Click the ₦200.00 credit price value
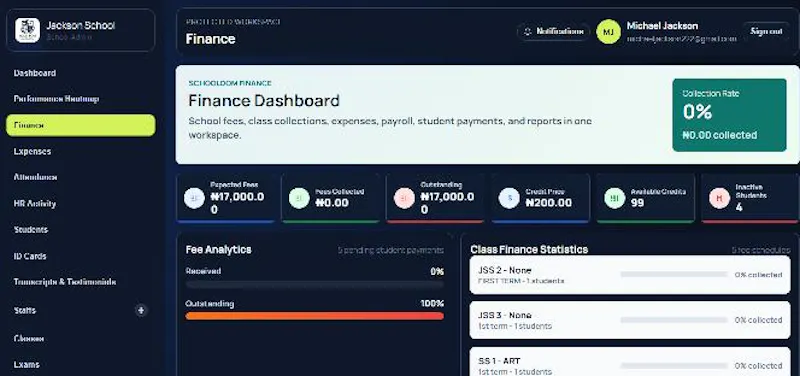The width and height of the screenshot is (800, 376). (549, 203)
